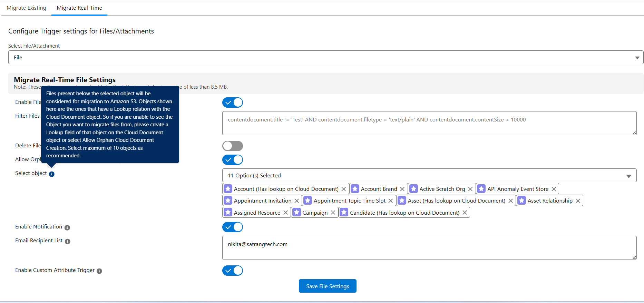Screen dimensions: 644x303
Task: Click the star icon on API Anomaly Event Store pill
Action: 481,189
